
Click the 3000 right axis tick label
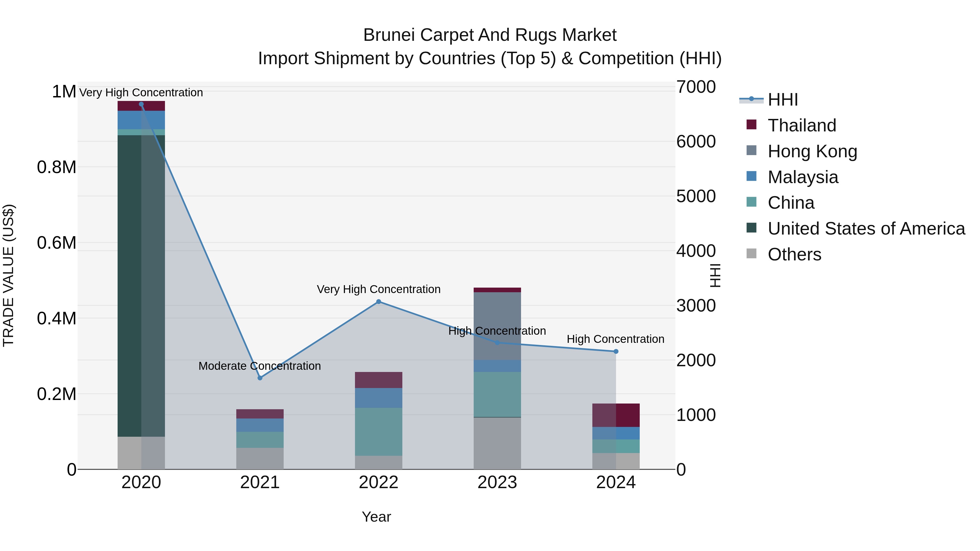pos(696,306)
